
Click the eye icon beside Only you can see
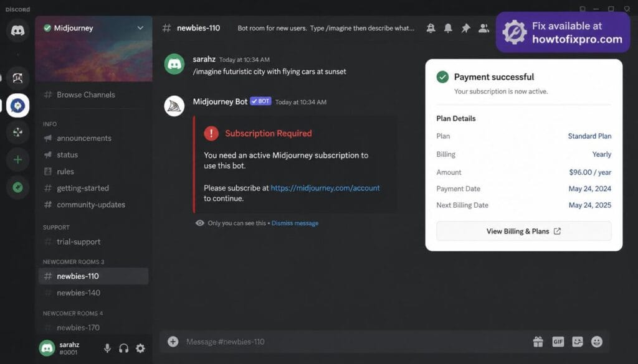tap(200, 223)
